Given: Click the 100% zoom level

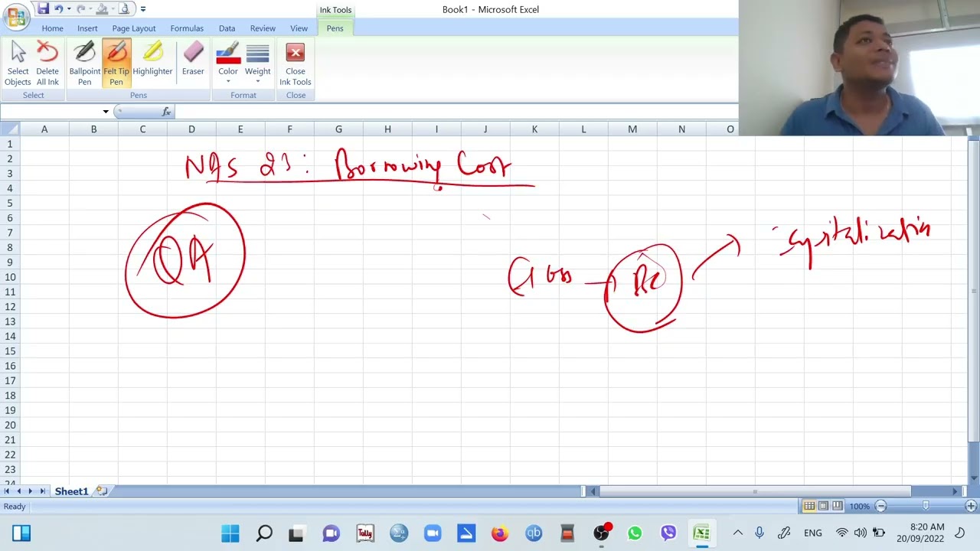Looking at the screenshot, I should click(x=859, y=507).
